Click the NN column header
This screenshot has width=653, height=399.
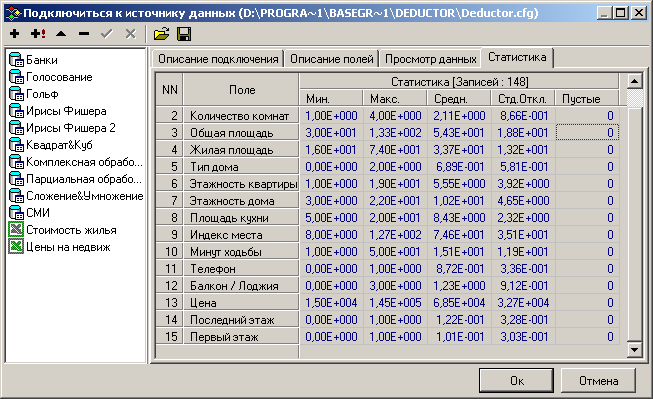click(169, 90)
